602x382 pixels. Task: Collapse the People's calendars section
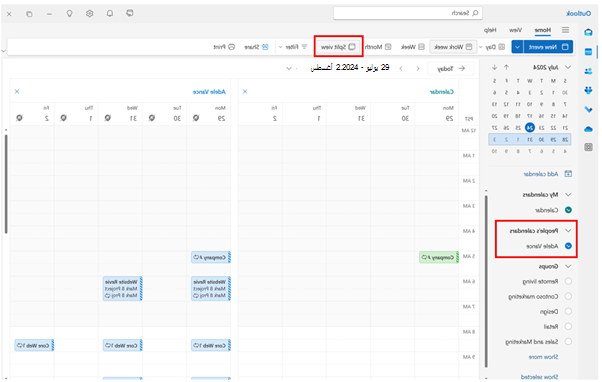568,230
